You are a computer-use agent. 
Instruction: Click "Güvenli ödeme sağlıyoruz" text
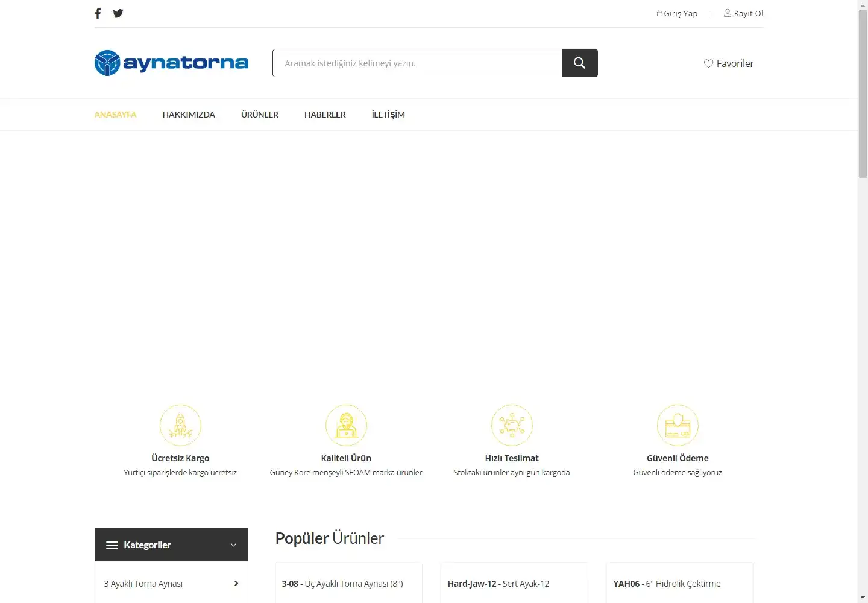tap(678, 472)
